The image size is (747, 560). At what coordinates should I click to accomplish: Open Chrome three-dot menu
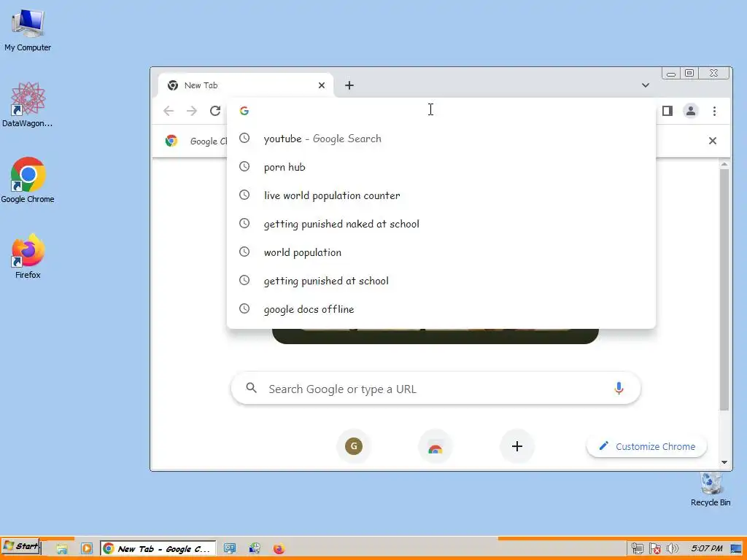(x=714, y=111)
